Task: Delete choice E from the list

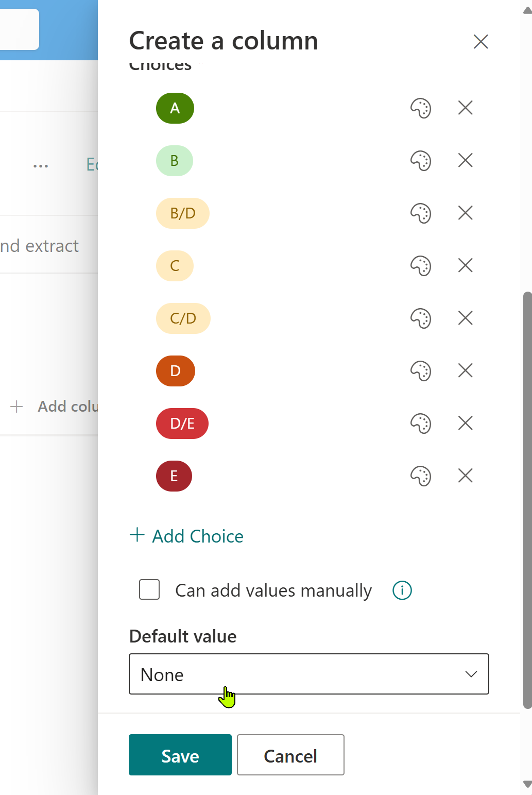Action: pyautogui.click(x=465, y=476)
